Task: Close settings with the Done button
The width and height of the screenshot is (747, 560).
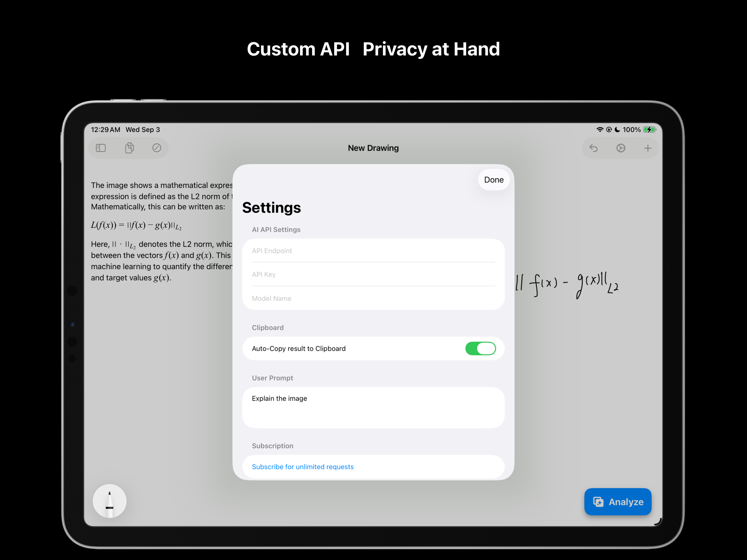Action: point(494,180)
